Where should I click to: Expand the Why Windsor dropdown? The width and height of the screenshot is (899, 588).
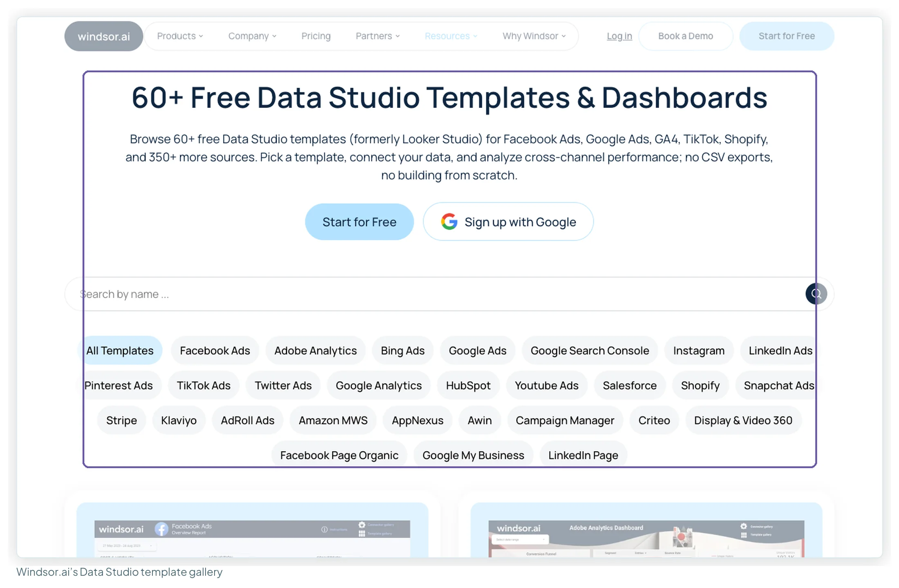pos(534,36)
